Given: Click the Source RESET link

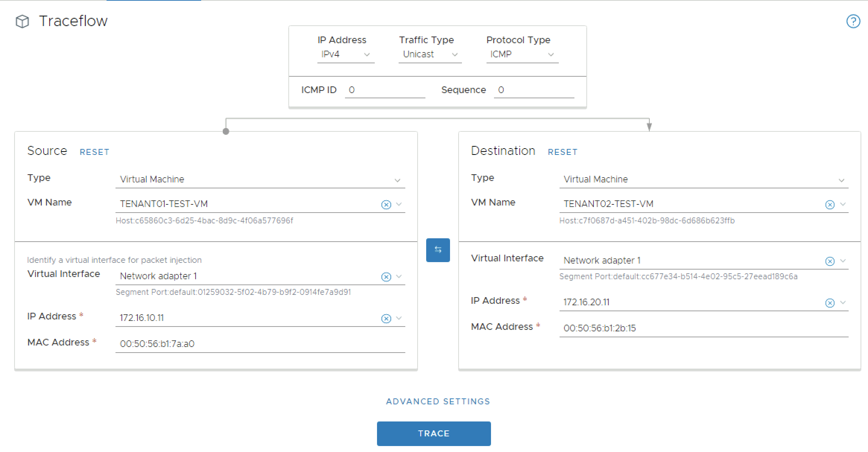Looking at the screenshot, I should [x=94, y=152].
